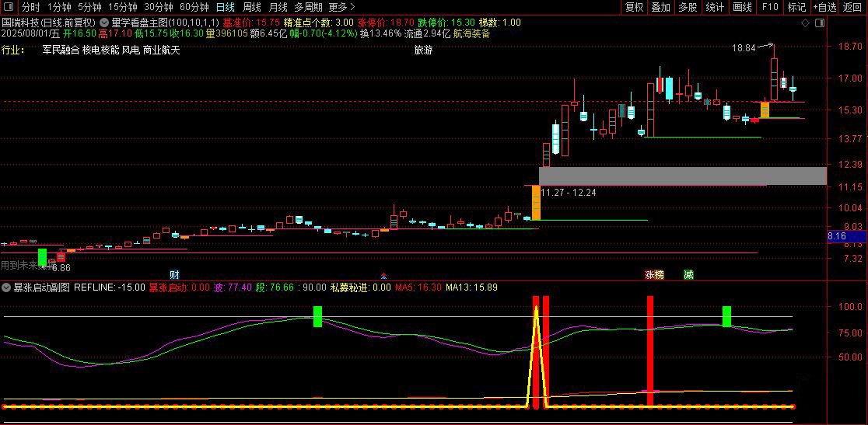Select the 5分钟 period tab
The width and height of the screenshot is (868, 425).
[x=89, y=7]
